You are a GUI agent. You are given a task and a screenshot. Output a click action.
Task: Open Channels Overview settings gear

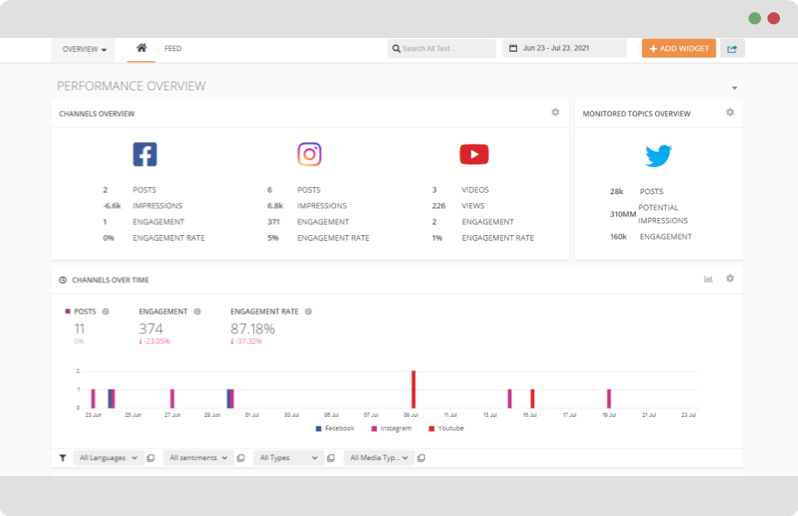[555, 112]
